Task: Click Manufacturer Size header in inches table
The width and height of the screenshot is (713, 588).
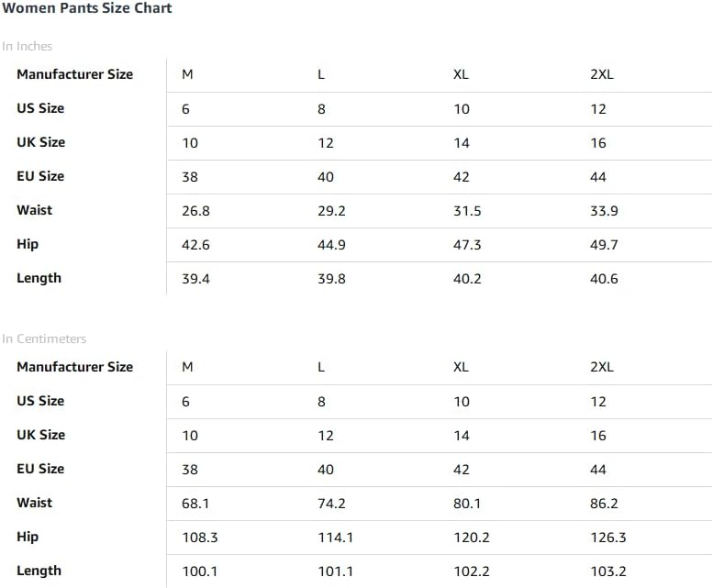Action: (x=75, y=74)
